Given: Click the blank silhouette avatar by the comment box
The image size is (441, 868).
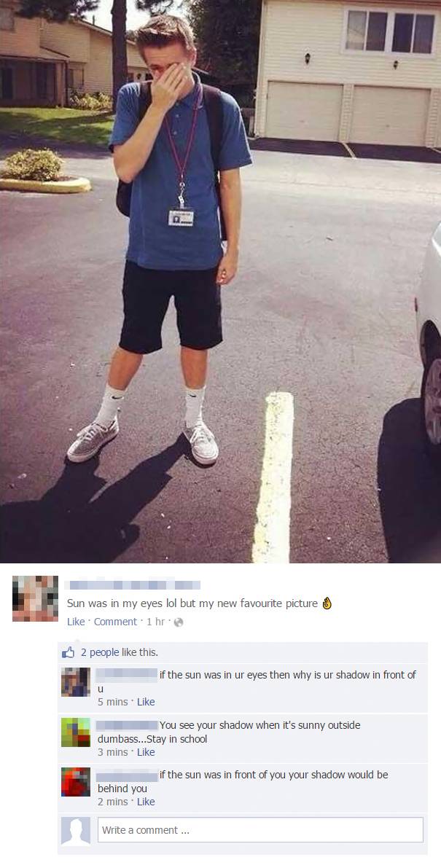Looking at the screenshot, I should pyautogui.click(x=76, y=831).
